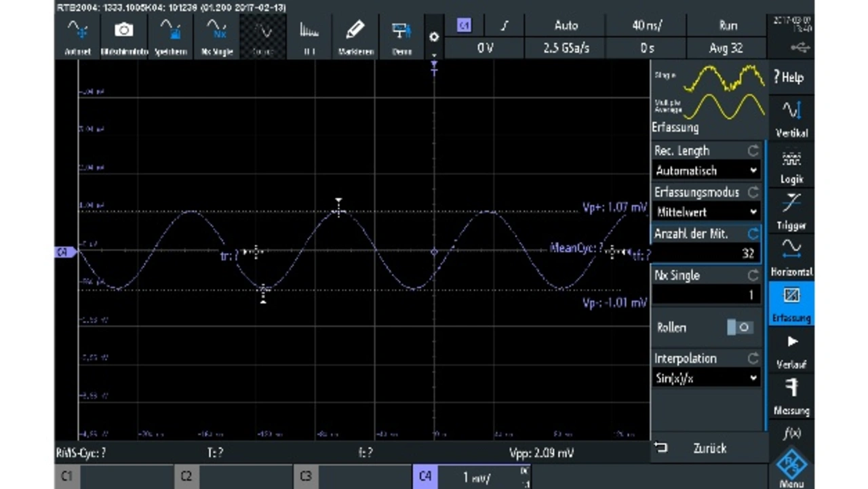Open Help with question mark icon

[790, 77]
